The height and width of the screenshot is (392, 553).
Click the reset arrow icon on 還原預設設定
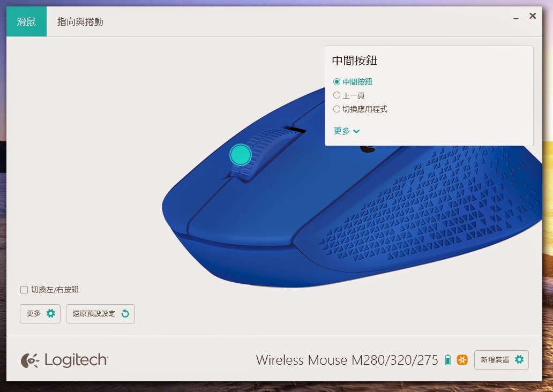(125, 313)
